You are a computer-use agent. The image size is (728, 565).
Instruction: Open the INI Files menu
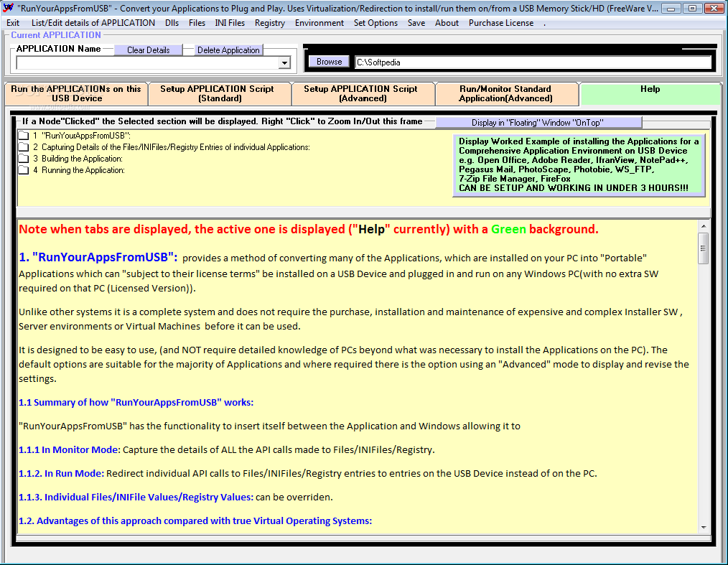[x=230, y=23]
